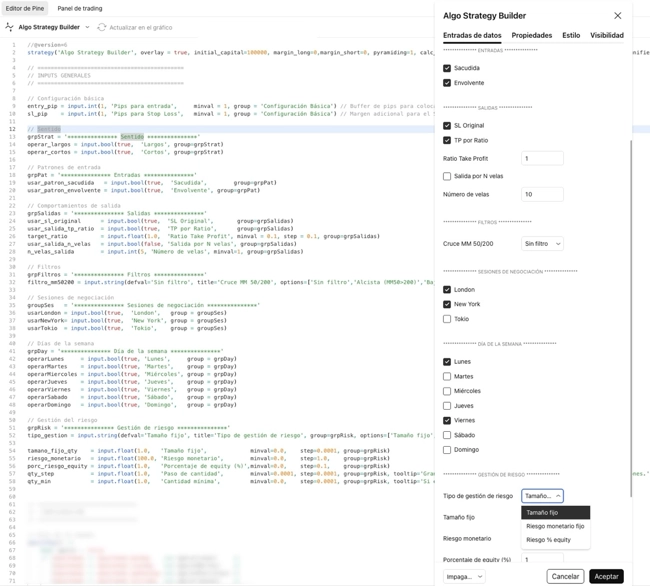Open the Propiedades tab

[x=531, y=35]
